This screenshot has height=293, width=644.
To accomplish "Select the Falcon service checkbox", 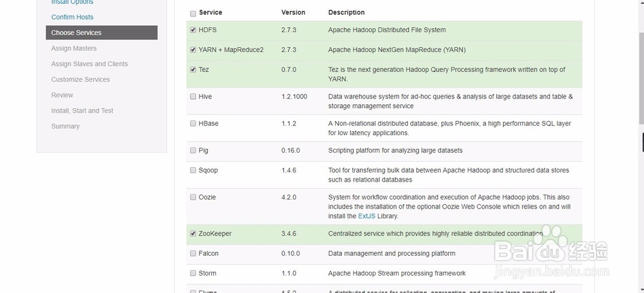I will point(193,254).
